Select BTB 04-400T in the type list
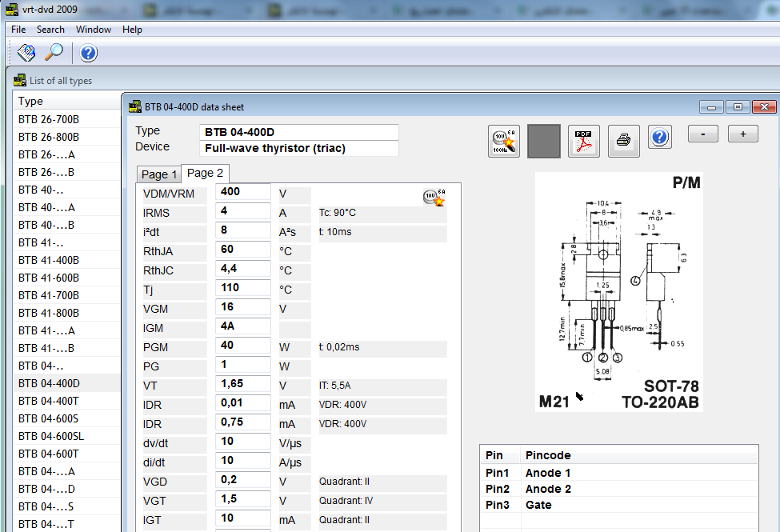Viewport: 780px width, 532px height. 66,401
